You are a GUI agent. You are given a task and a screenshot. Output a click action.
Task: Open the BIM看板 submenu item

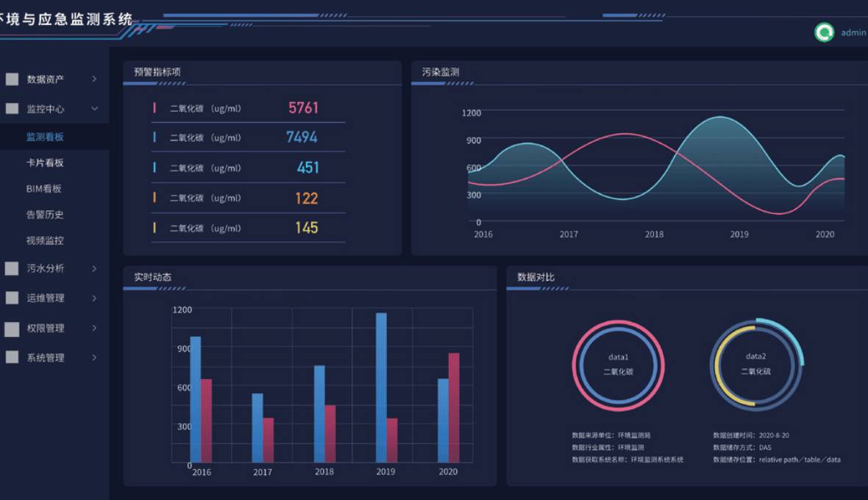(x=44, y=188)
